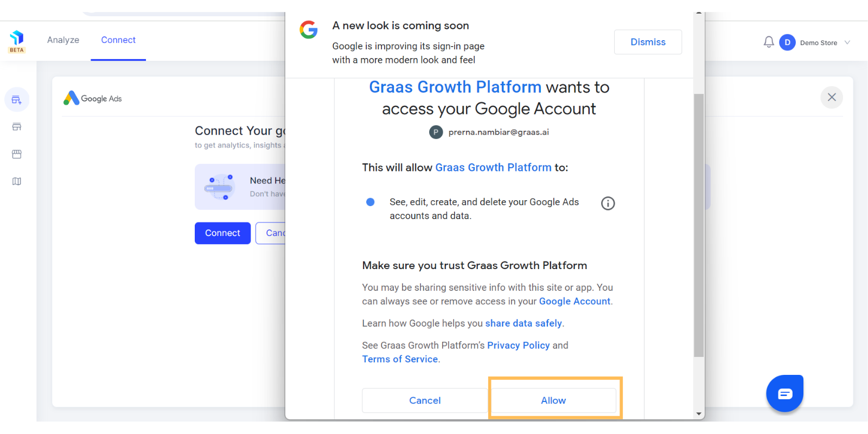The height and width of the screenshot is (434, 868).
Task: Select the first sidebar icon with plus
Action: [x=17, y=100]
